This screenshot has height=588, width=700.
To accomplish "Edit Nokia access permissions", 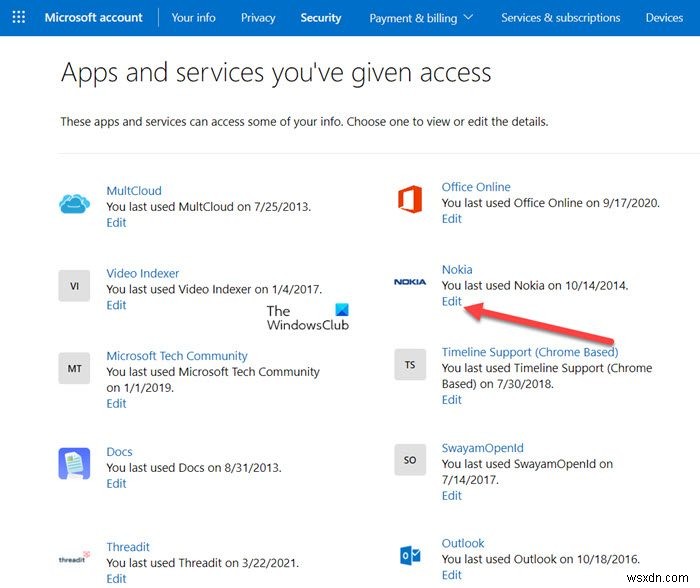I will pyautogui.click(x=451, y=301).
